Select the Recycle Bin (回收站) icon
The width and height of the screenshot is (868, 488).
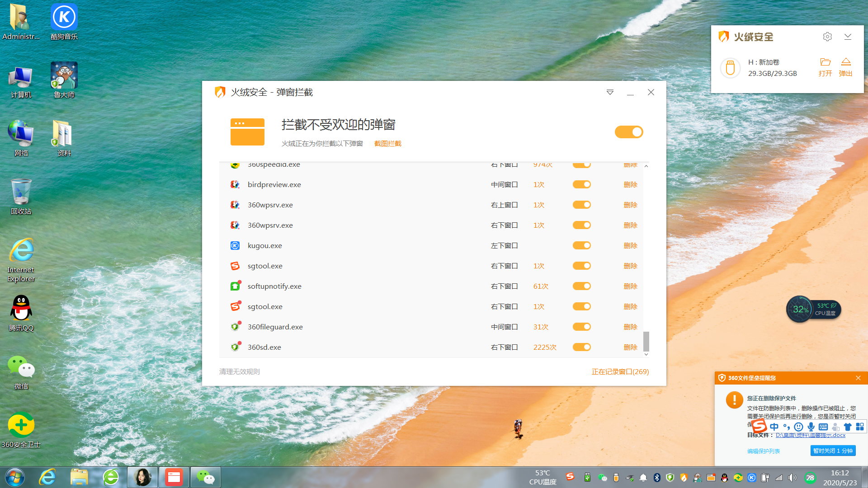point(21,197)
